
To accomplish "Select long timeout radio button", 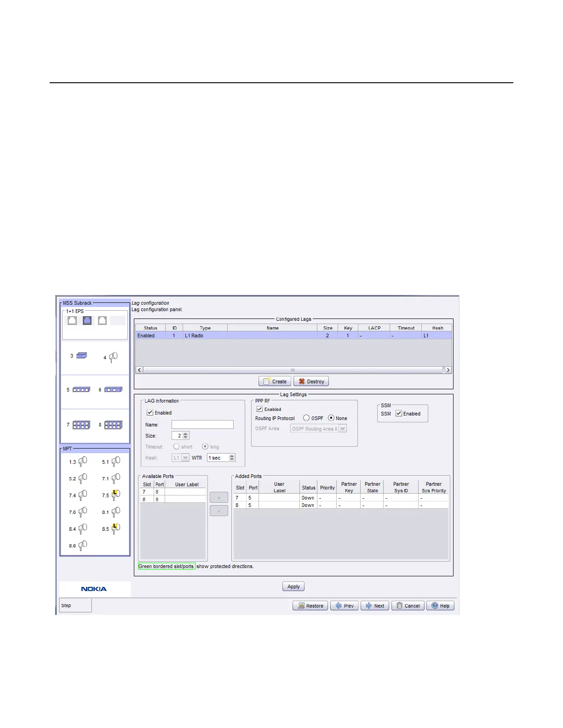I will (x=205, y=446).
